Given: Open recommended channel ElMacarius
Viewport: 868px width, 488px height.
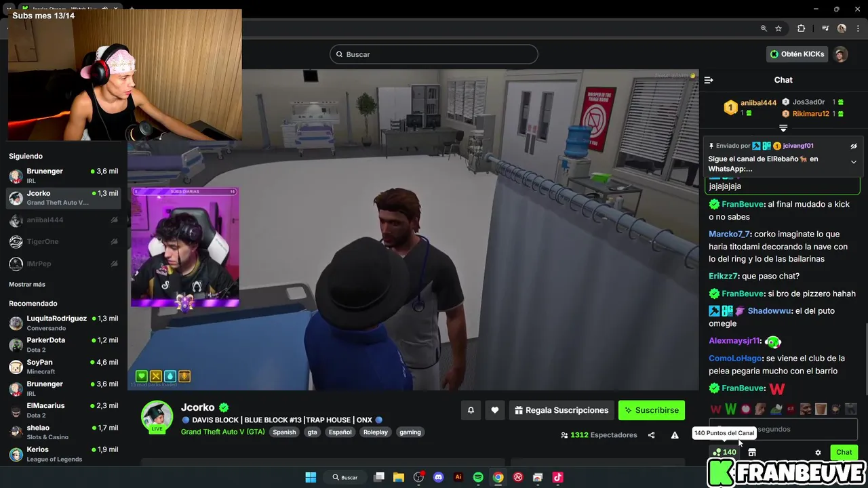Looking at the screenshot, I should click(64, 410).
